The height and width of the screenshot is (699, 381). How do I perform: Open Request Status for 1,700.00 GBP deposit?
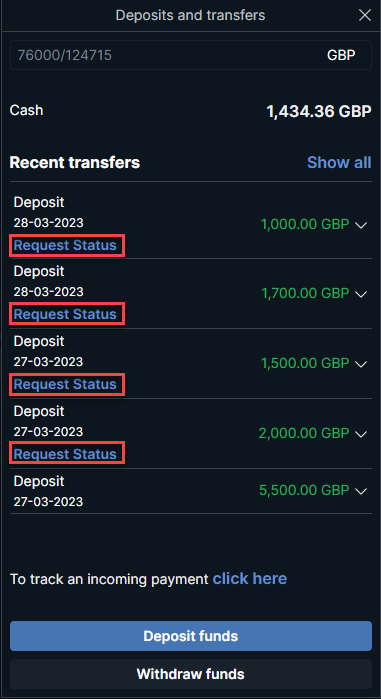pos(65,314)
